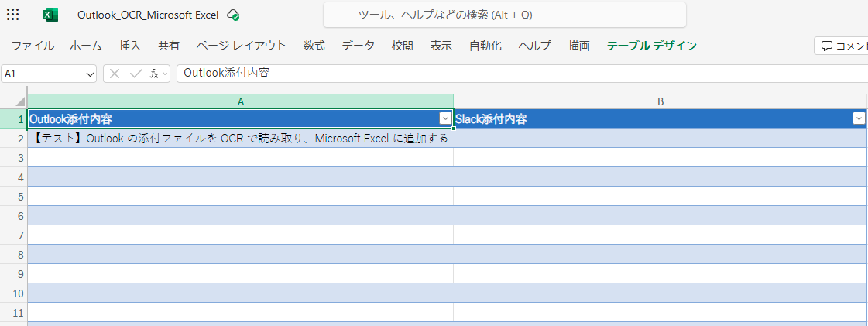The height and width of the screenshot is (326, 868).
Task: Select row 8 header
Action: click(x=13, y=255)
